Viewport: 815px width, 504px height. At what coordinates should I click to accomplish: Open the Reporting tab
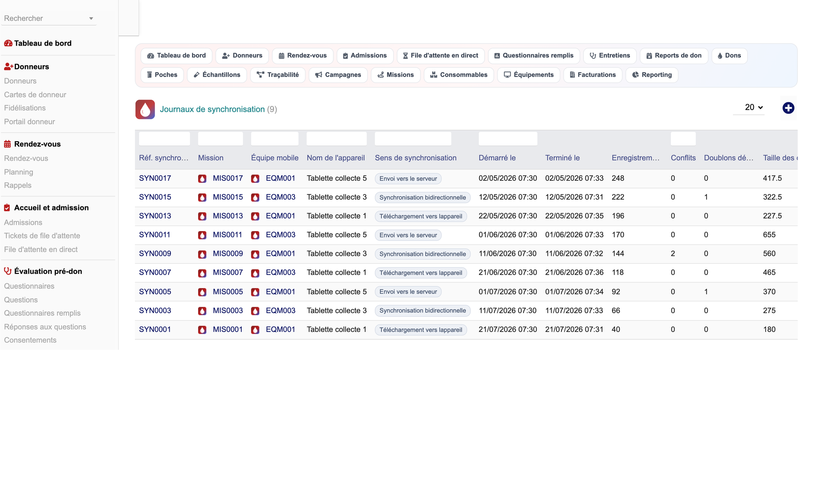(x=652, y=75)
